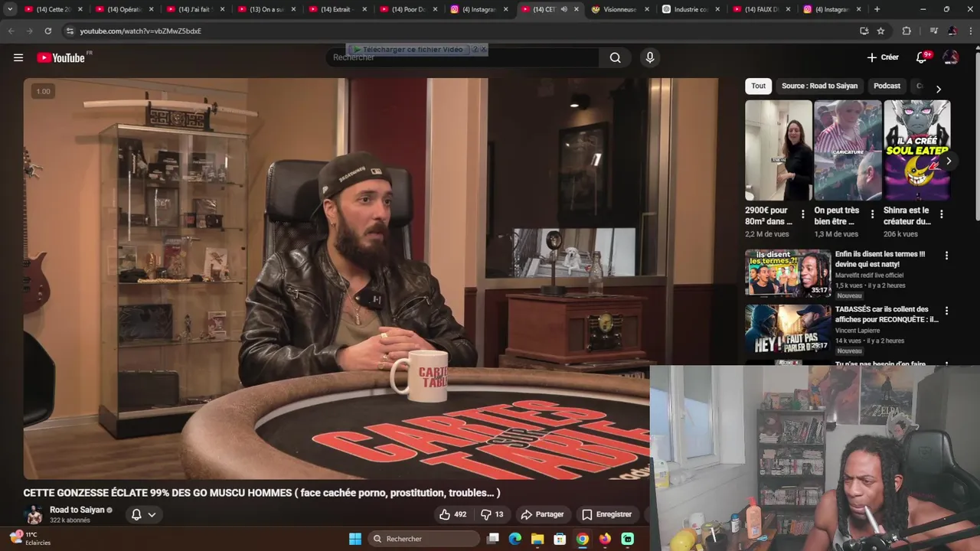Close the download overlay with its X
980x551 pixels.
pyautogui.click(x=483, y=49)
